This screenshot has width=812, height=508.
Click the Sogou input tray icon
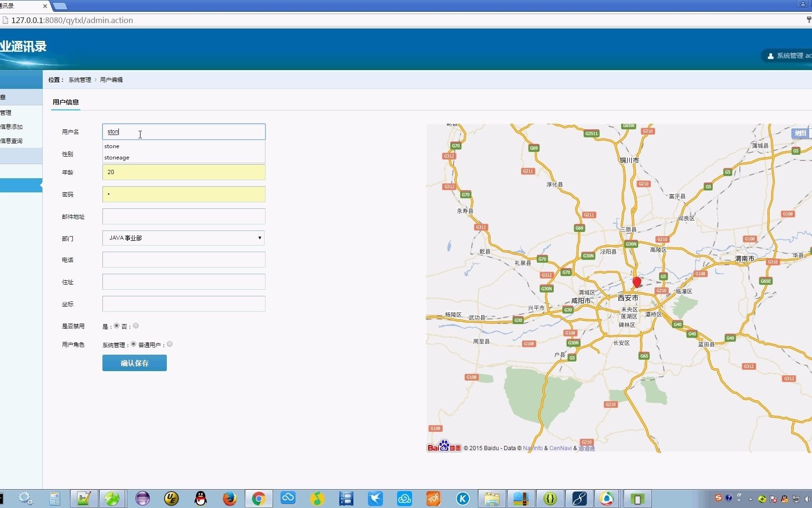click(718, 498)
